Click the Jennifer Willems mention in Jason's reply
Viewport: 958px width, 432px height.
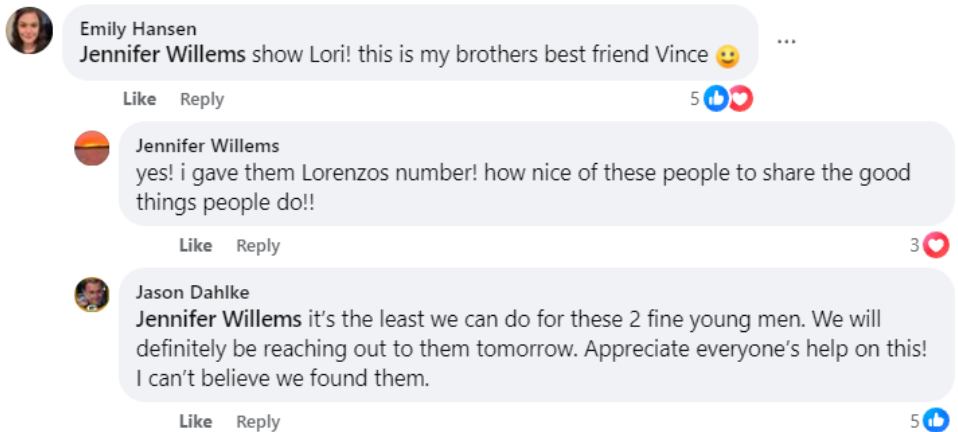click(219, 319)
